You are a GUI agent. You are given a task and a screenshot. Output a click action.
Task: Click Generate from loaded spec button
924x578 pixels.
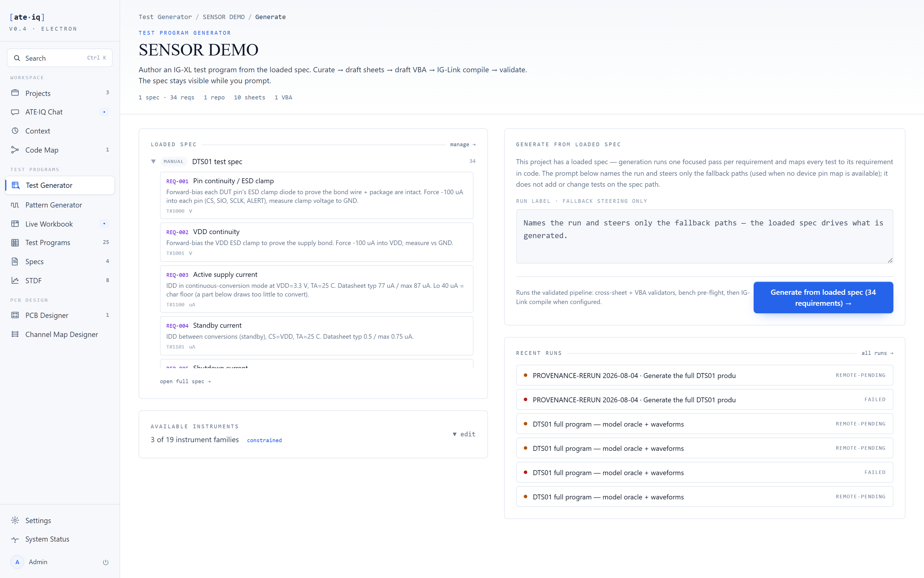tap(823, 297)
